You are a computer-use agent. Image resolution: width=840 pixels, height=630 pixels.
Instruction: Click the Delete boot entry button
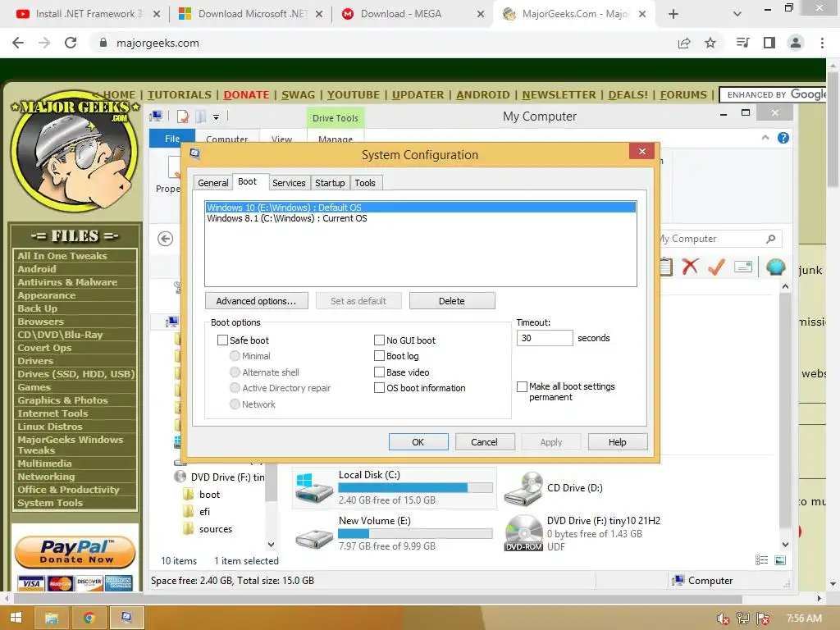coord(452,301)
